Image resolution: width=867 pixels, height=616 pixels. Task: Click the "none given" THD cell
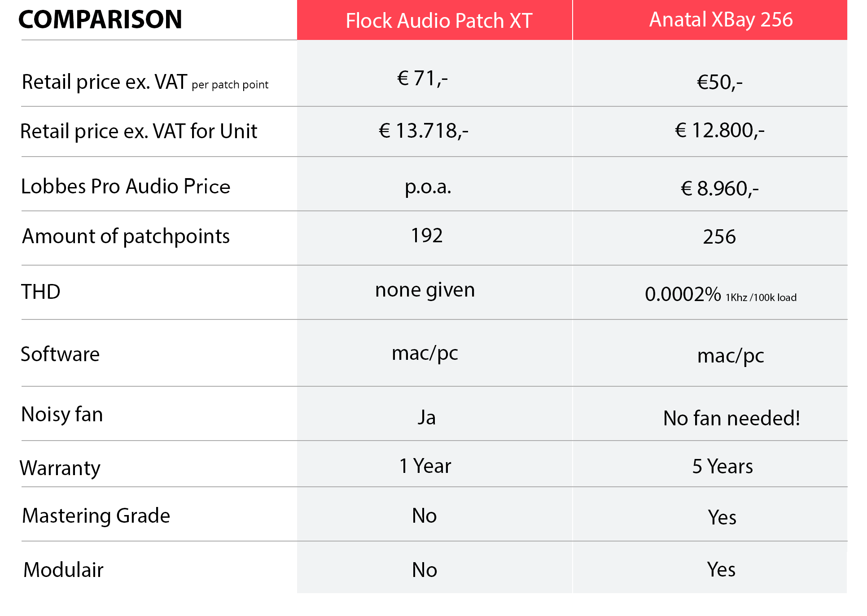pyautogui.click(x=425, y=290)
